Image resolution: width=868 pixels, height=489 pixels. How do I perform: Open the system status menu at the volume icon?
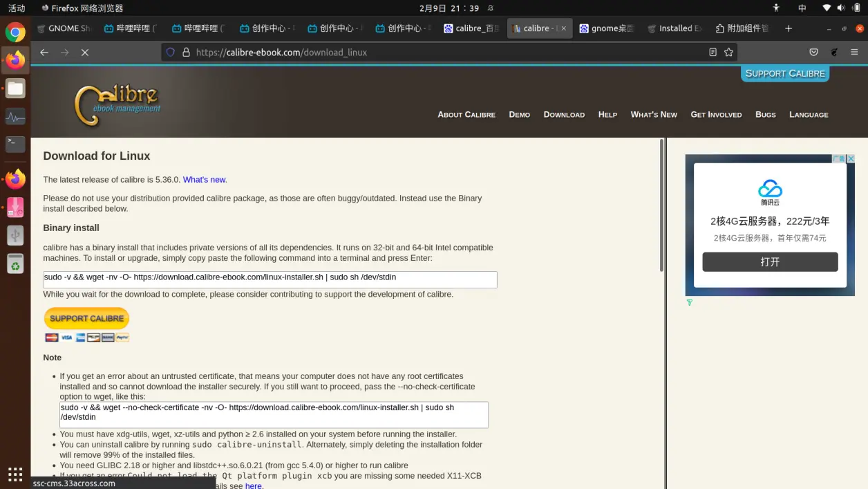[840, 8]
